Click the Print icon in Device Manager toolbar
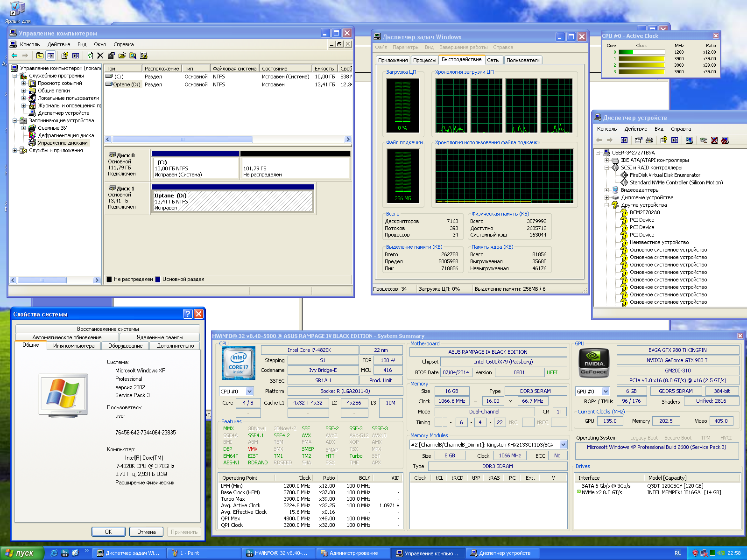This screenshot has width=747, height=560. tap(649, 140)
